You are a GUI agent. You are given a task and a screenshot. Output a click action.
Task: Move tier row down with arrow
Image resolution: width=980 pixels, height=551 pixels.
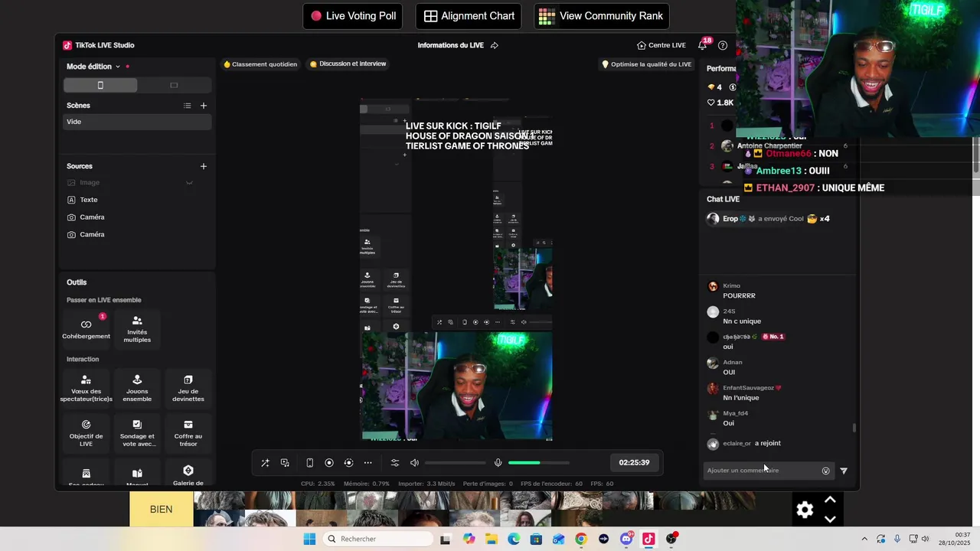pos(830,519)
